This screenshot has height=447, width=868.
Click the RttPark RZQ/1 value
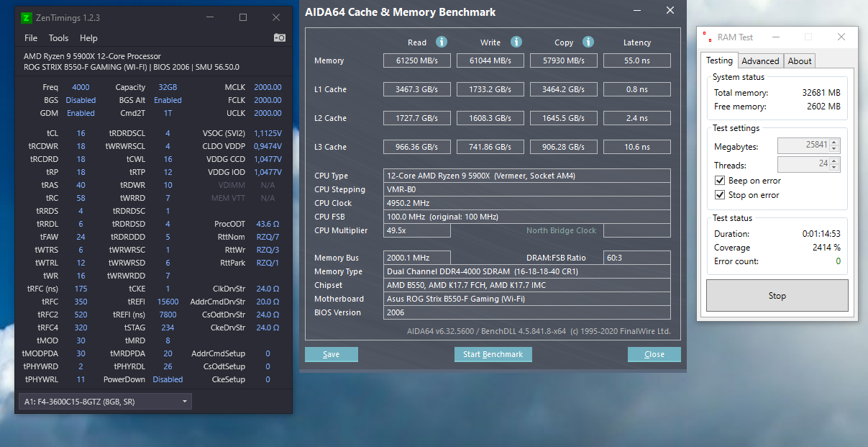pos(268,263)
